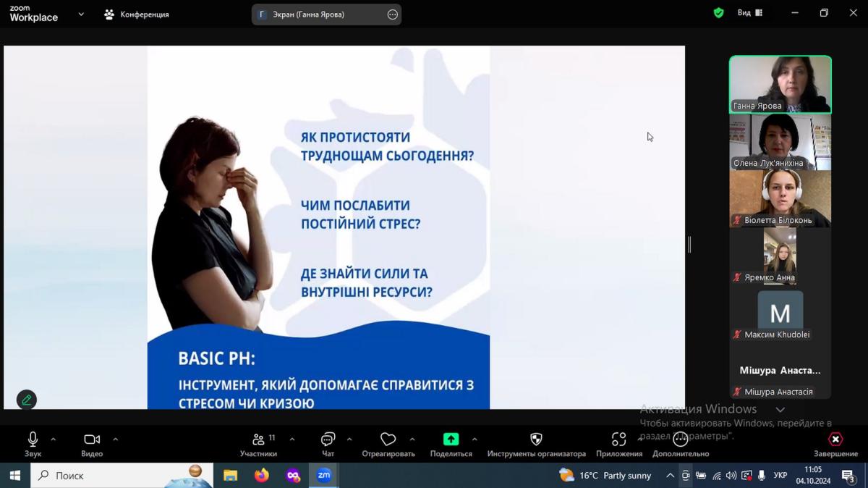
Task: Expand arrow next to Чат
Action: pyautogui.click(x=349, y=439)
